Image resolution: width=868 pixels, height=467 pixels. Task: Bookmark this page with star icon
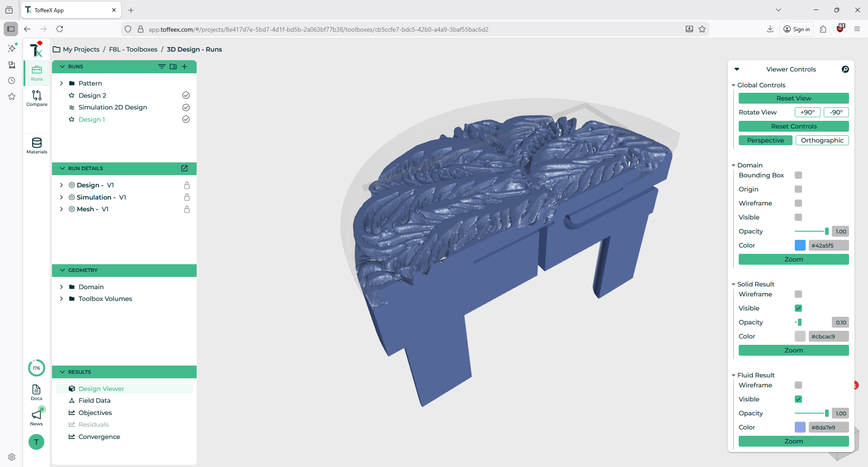click(x=702, y=29)
